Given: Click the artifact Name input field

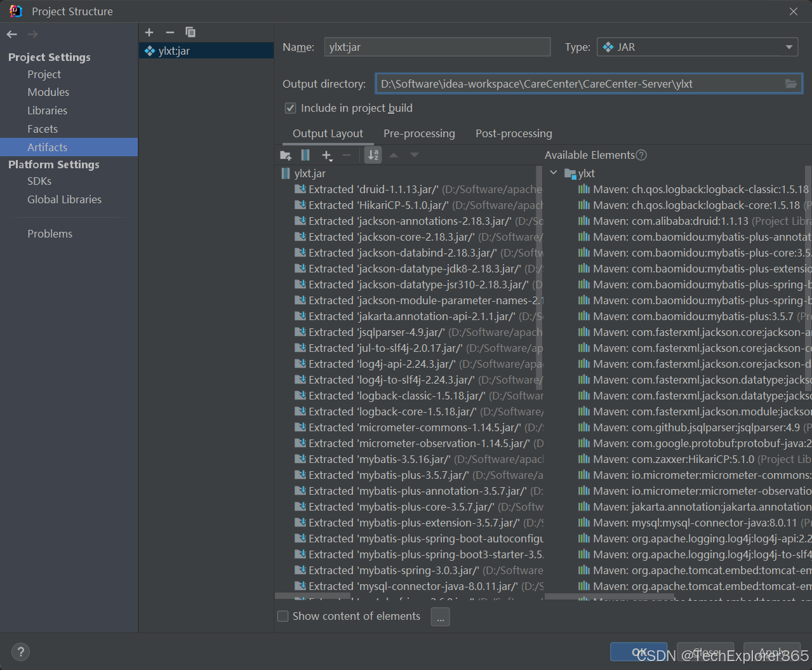Looking at the screenshot, I should (437, 47).
